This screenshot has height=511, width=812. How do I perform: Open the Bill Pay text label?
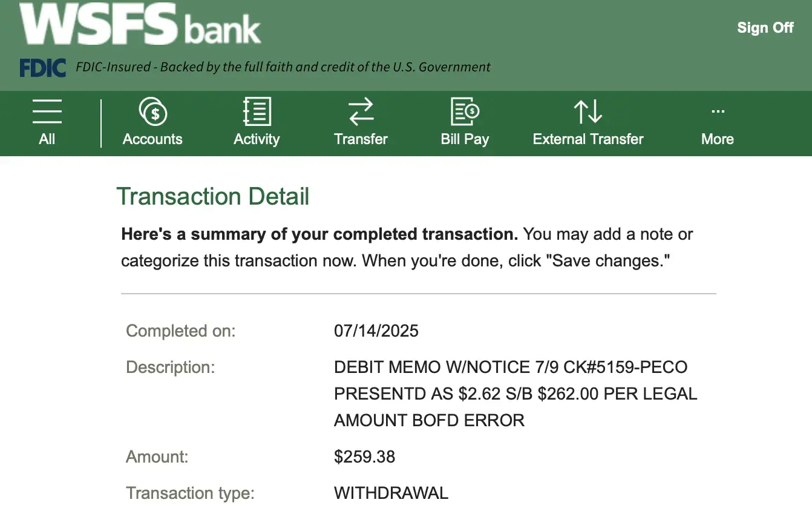[465, 139]
